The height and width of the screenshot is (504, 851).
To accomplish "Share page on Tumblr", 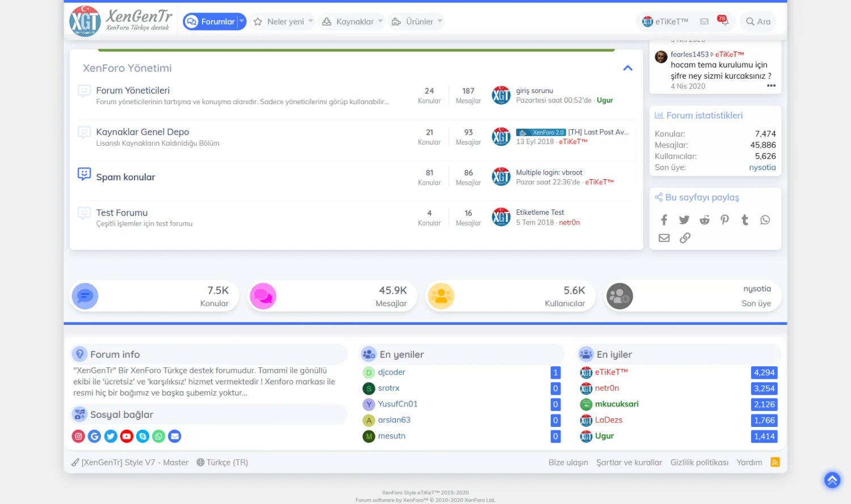I will pos(745,220).
